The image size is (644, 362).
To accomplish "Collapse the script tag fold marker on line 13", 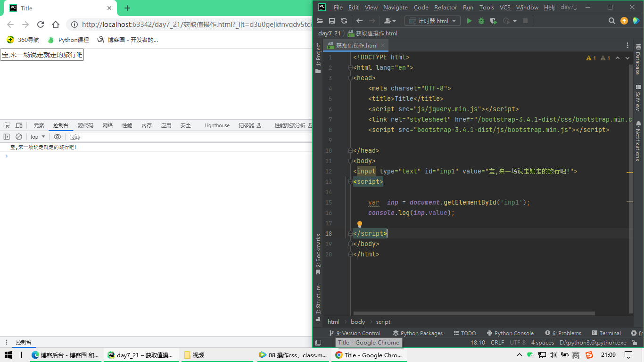I will coord(350,181).
